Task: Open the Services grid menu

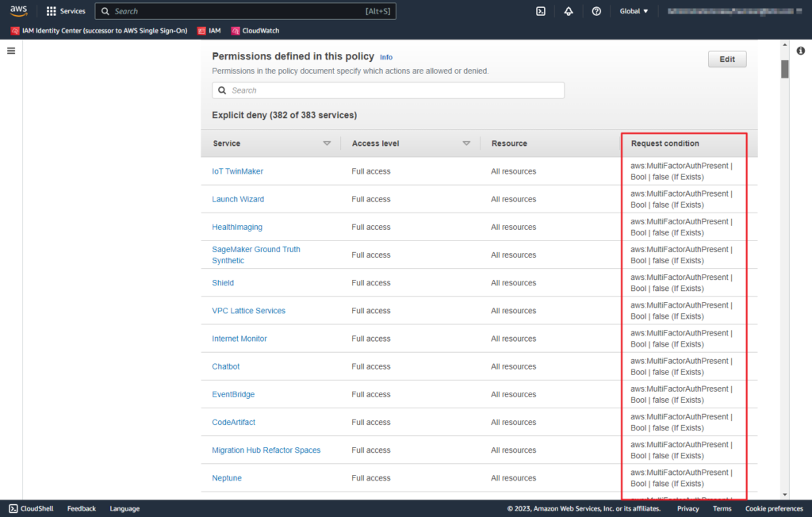Action: coord(66,11)
